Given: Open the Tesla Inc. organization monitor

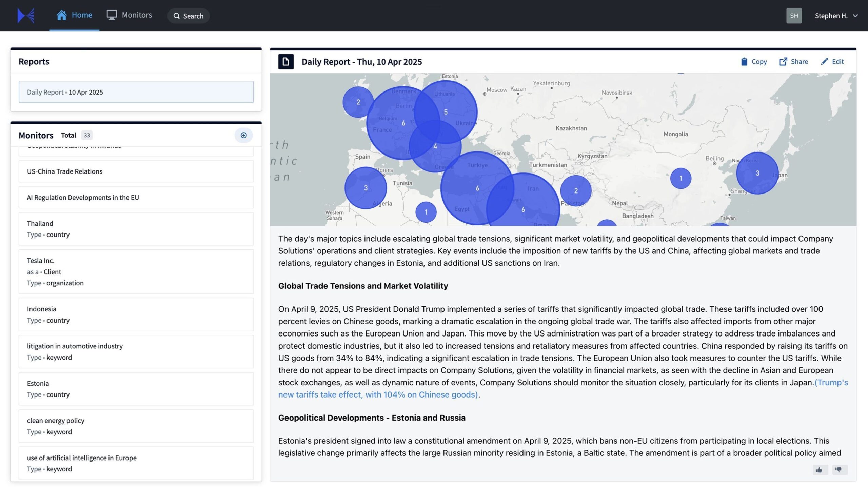Looking at the screenshot, I should click(136, 271).
